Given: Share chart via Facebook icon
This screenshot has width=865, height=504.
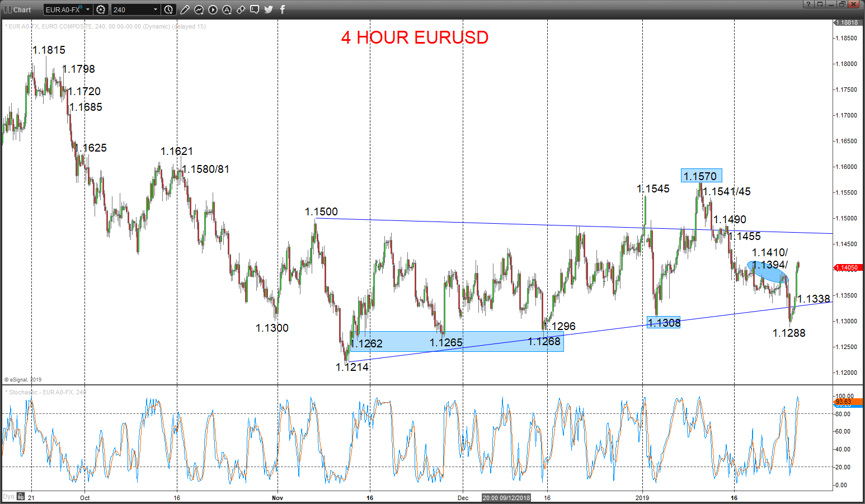Looking at the screenshot, I should 283,10.
